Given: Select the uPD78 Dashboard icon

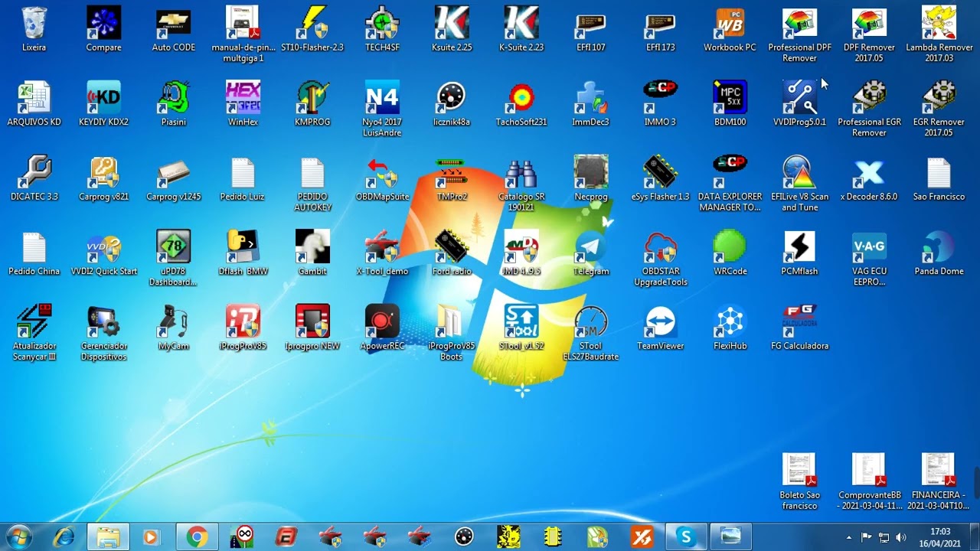Looking at the screenshot, I should pos(174,246).
